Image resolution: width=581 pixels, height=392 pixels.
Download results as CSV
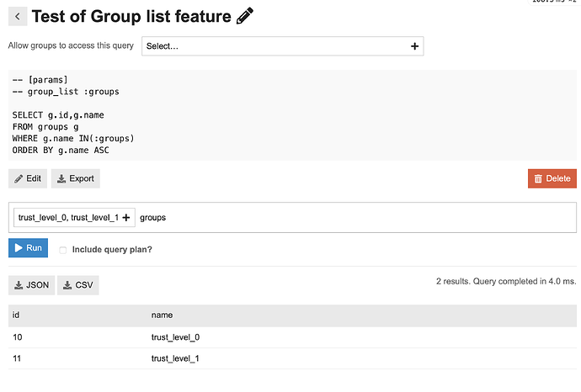(77, 285)
